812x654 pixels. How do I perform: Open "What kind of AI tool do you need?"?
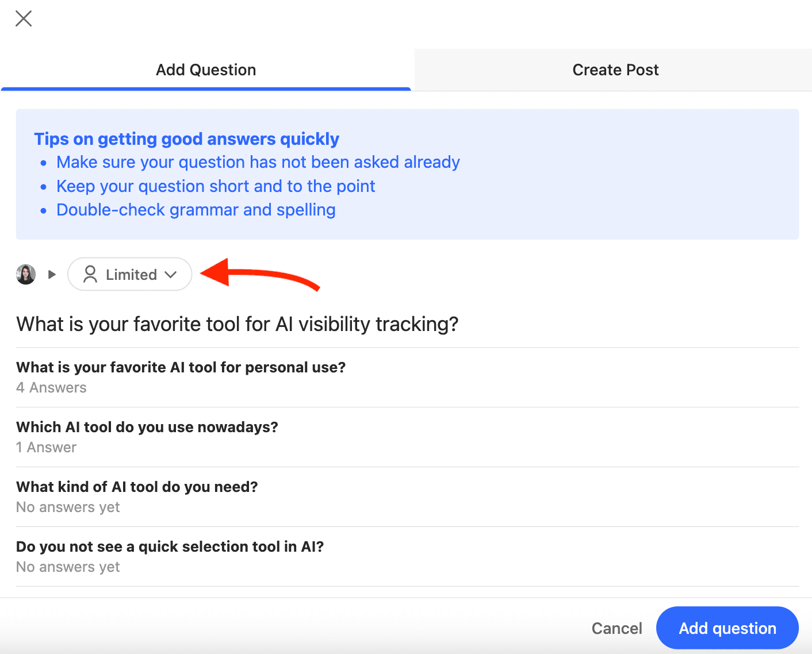(137, 487)
